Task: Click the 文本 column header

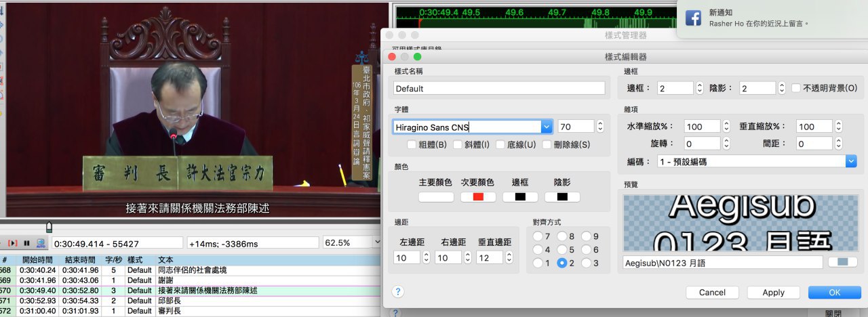Action: click(165, 259)
